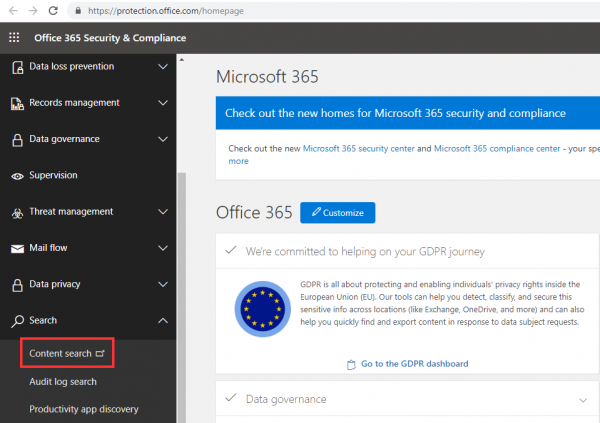Click the sidebar vertical scrollbar thumb
This screenshot has width=600, height=423.
coord(182,297)
